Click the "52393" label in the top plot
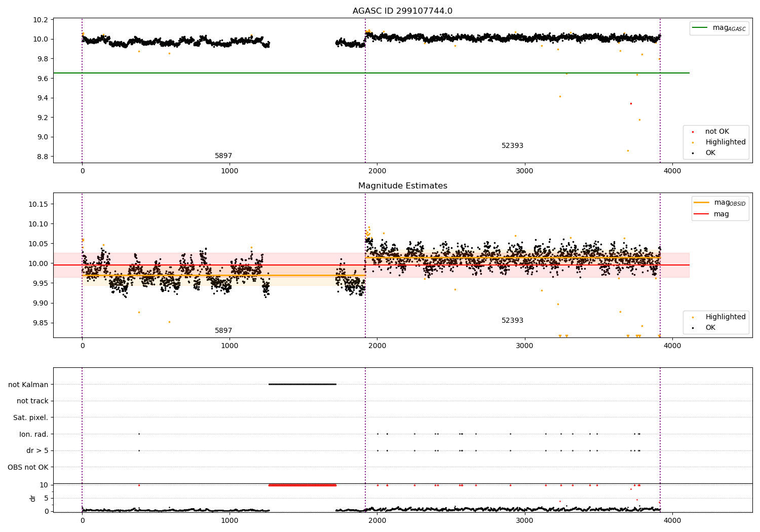The height and width of the screenshot is (532, 760). (512, 146)
